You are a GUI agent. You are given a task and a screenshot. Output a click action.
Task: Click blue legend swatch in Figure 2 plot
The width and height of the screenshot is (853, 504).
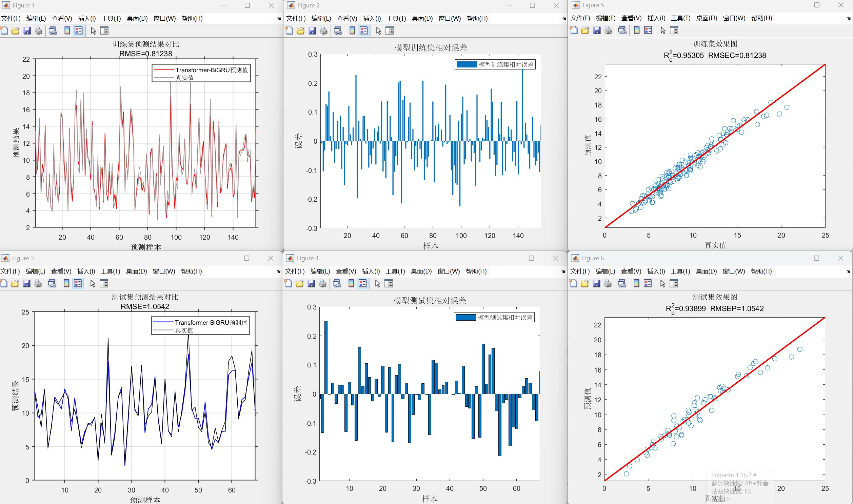click(467, 64)
